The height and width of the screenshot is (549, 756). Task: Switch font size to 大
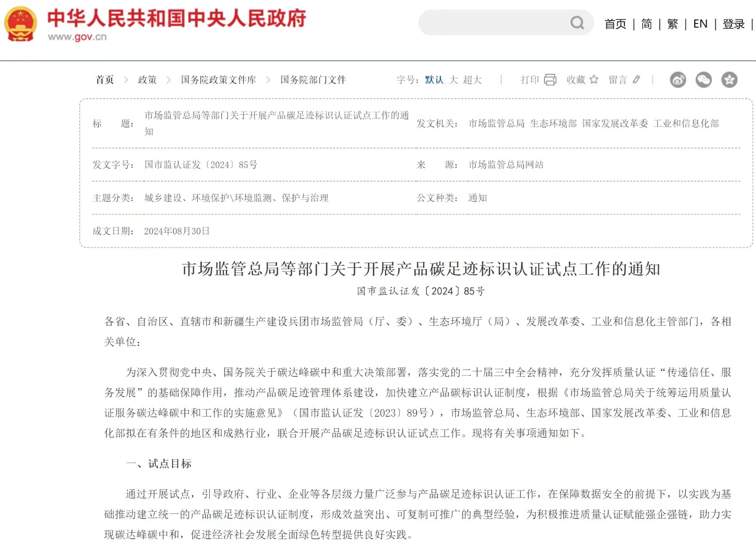[x=453, y=80]
